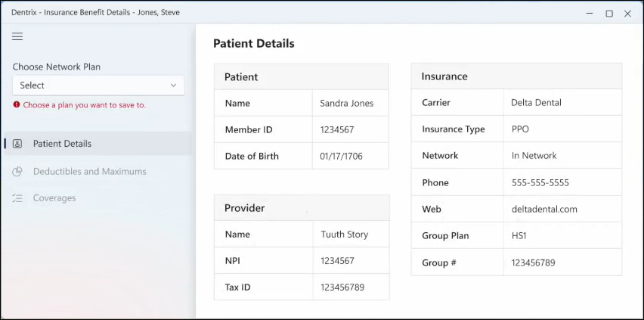This screenshot has height=320, width=644.
Task: Click the Tax ID row label
Action: [x=238, y=287]
